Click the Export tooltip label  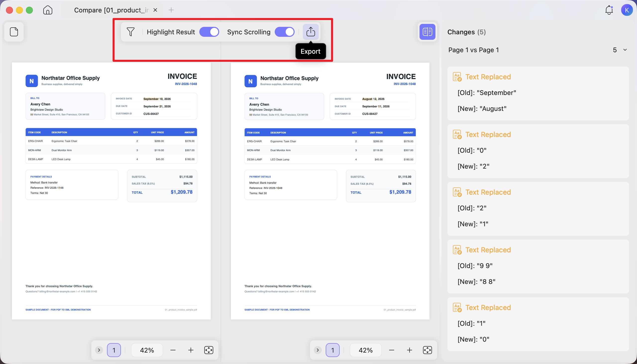(311, 51)
